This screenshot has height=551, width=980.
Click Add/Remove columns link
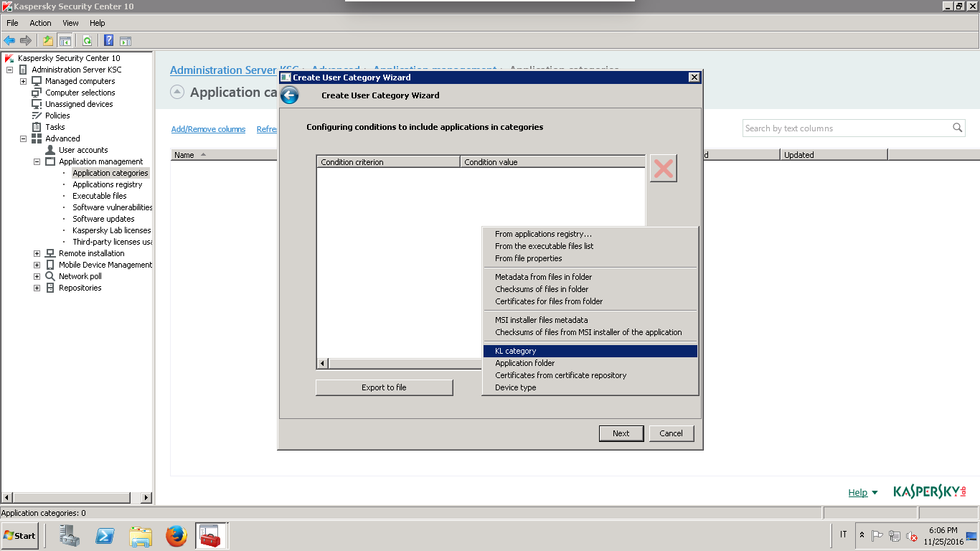click(208, 129)
